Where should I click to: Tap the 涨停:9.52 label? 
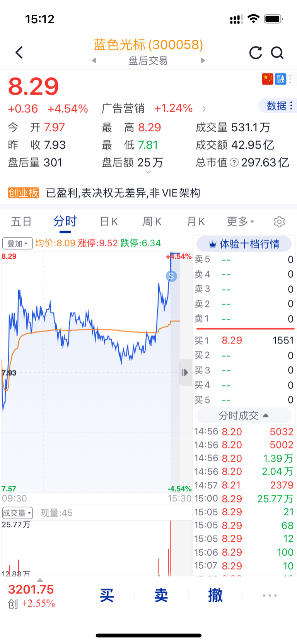pyautogui.click(x=98, y=243)
